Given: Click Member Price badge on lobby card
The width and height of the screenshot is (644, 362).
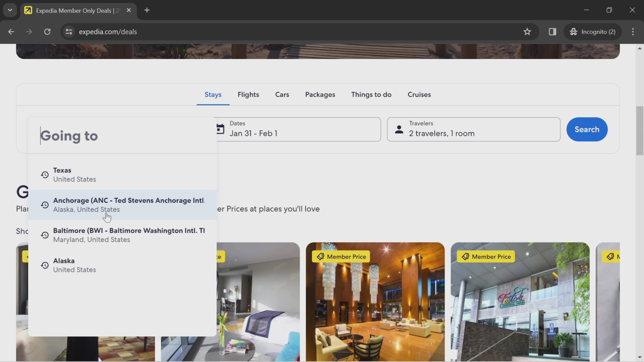Looking at the screenshot, I should 341,257.
